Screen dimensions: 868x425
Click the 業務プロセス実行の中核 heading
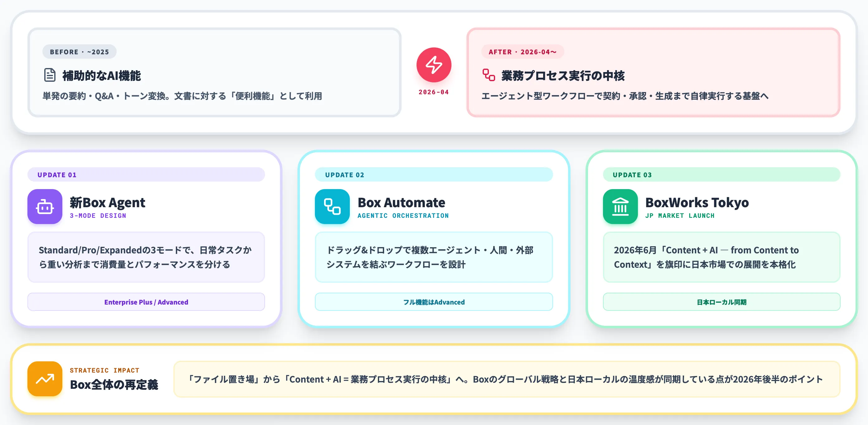pyautogui.click(x=563, y=76)
